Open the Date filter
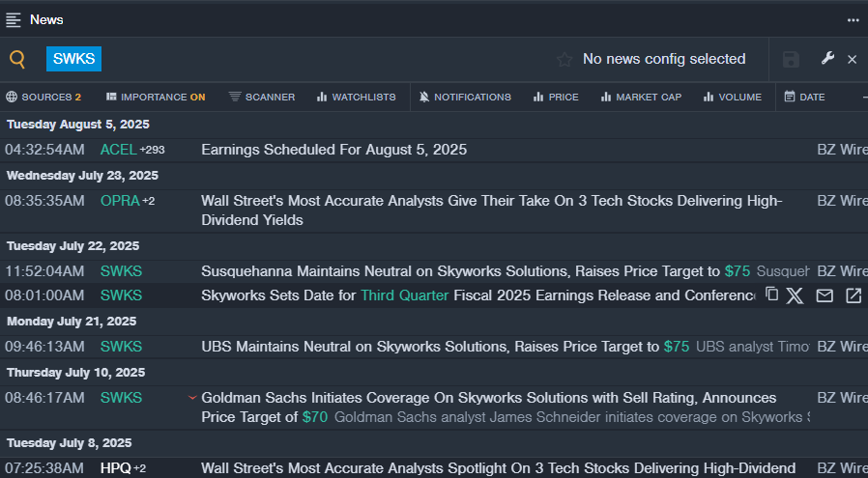Viewport: 868px width, 478px height. 805,97
